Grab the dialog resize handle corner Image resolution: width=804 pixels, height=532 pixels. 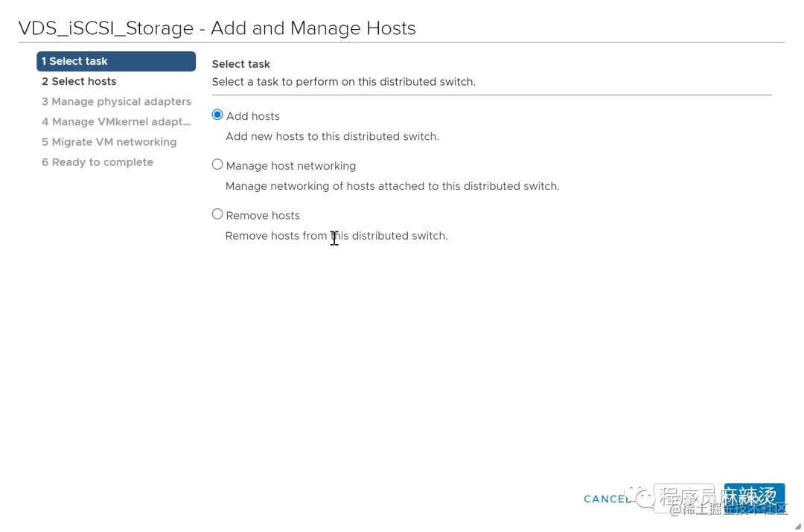pyautogui.click(x=797, y=526)
